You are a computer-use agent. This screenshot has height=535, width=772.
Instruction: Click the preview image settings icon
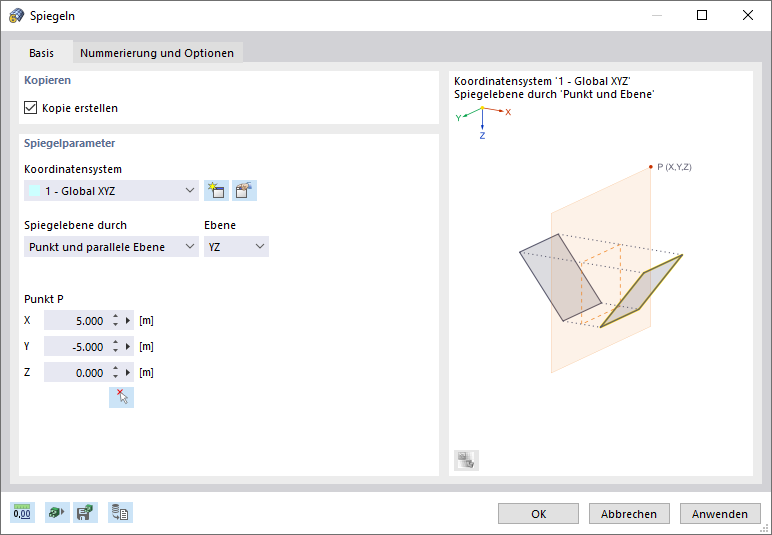coord(466,460)
